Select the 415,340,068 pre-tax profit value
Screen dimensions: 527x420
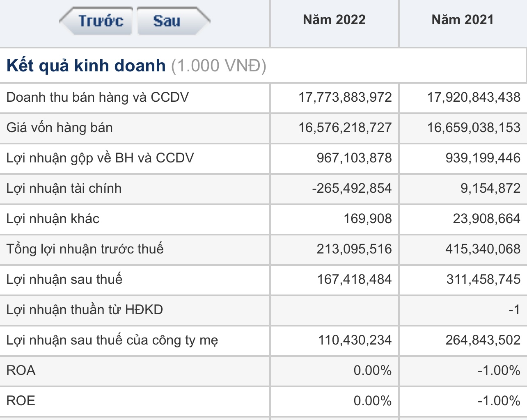tap(483, 249)
